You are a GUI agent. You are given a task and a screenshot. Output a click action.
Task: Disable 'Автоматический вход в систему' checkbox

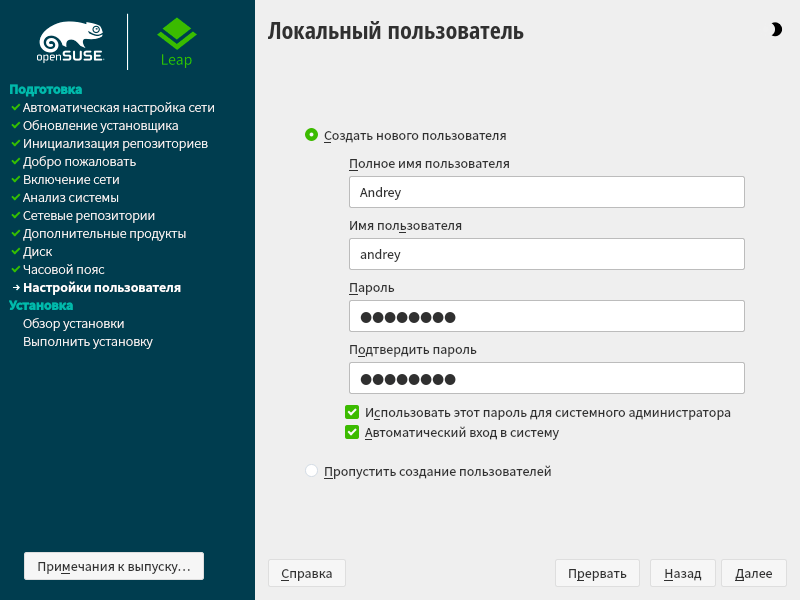[352, 432]
